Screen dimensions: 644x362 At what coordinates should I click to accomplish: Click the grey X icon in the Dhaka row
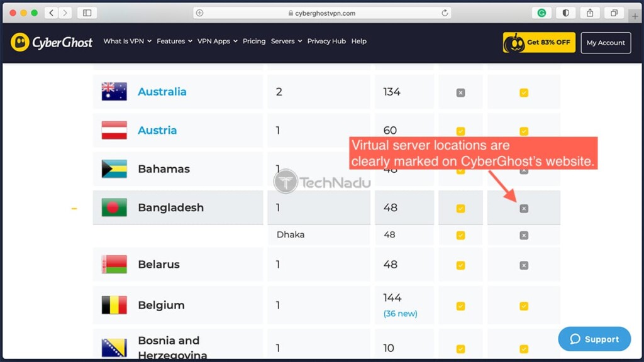click(524, 235)
